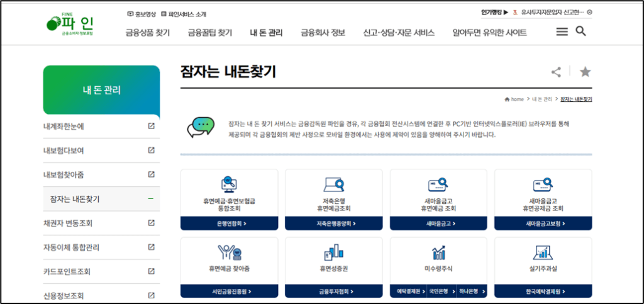Click the 예탁결제원 button under 미수령주식
The height and width of the screenshot is (304, 644).
(408, 291)
